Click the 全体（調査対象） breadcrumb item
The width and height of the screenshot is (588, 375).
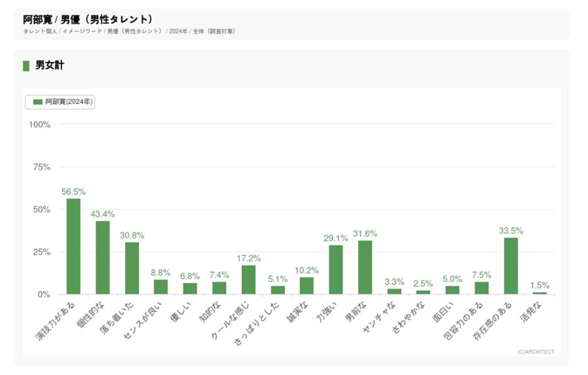214,31
